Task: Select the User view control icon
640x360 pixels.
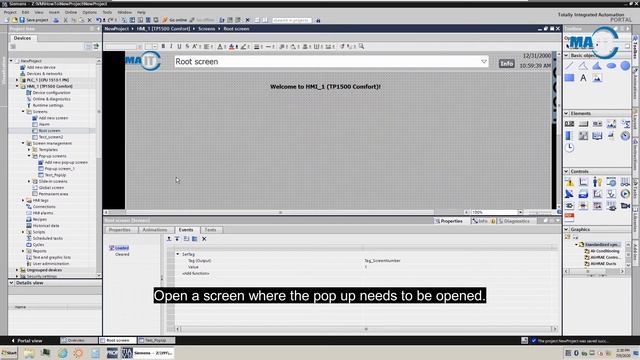Action: tap(597, 182)
